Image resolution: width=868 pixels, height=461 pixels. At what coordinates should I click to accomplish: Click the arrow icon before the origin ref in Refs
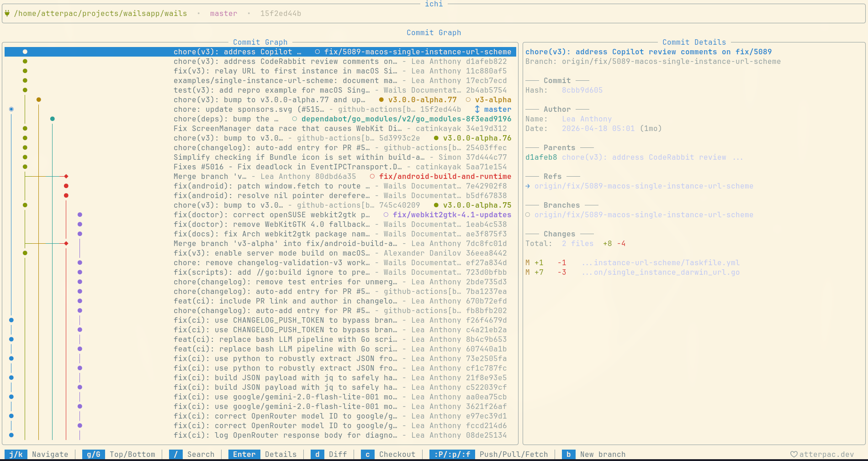[x=528, y=186]
